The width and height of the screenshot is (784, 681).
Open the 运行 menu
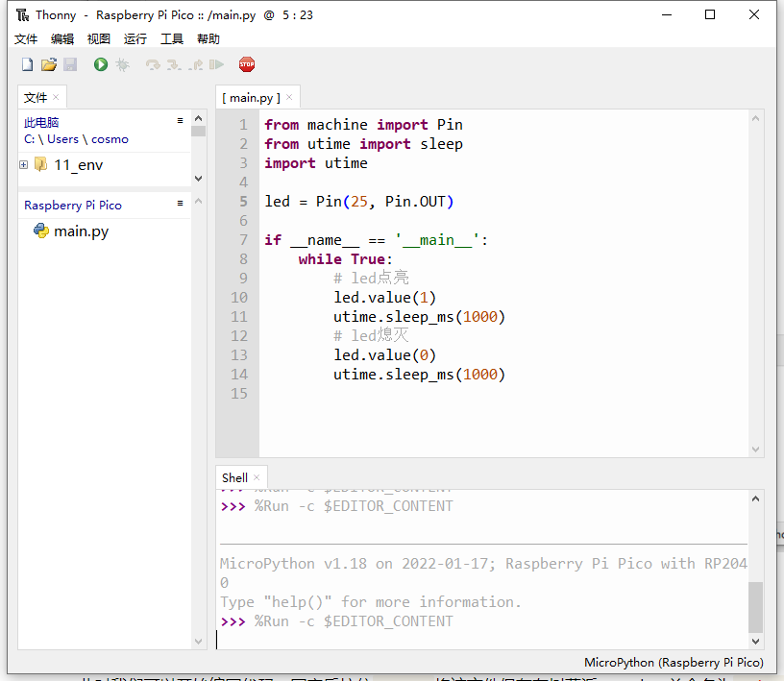click(135, 38)
